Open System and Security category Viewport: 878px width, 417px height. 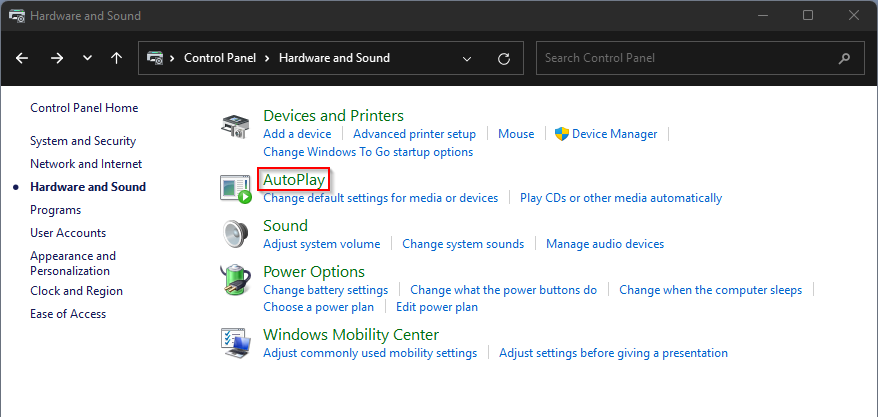83,141
